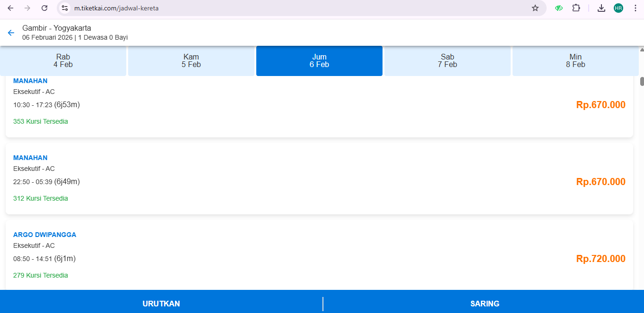The height and width of the screenshot is (313, 644).
Task: Switch to the Kam 5 Feb tab
Action: [191, 61]
